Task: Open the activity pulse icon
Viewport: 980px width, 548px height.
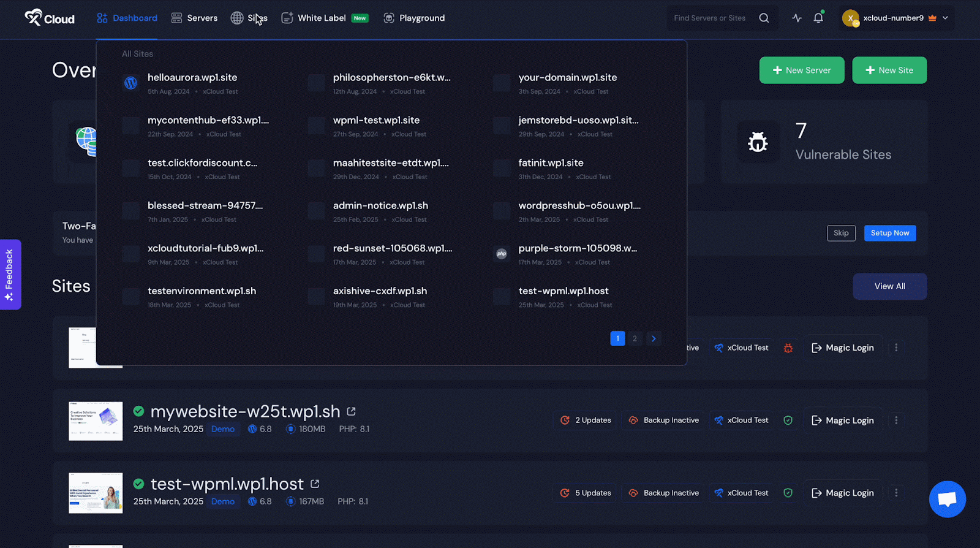Action: 796,18
